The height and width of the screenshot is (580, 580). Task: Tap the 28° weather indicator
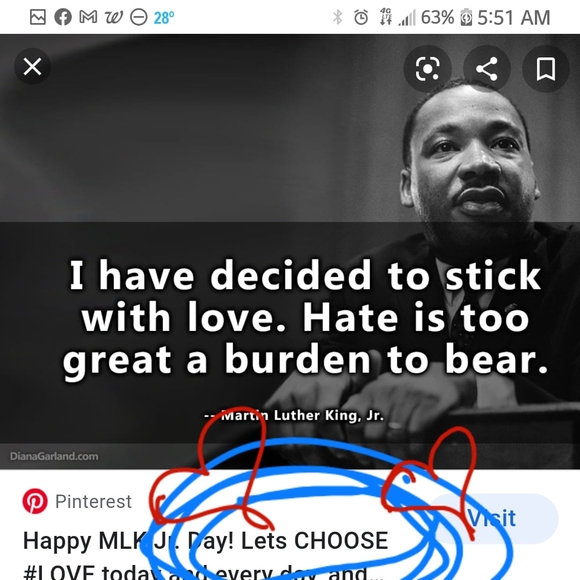163,17
